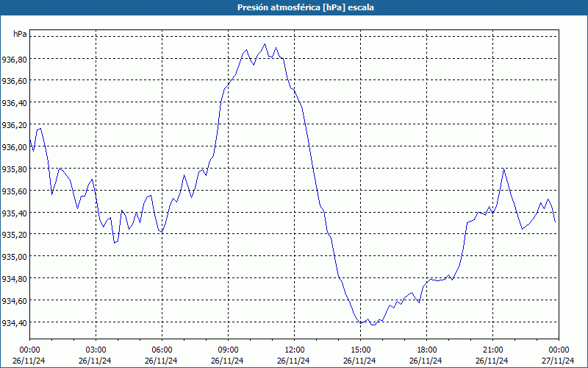Click the 26/11/24 date under 03:00

[x=95, y=361]
